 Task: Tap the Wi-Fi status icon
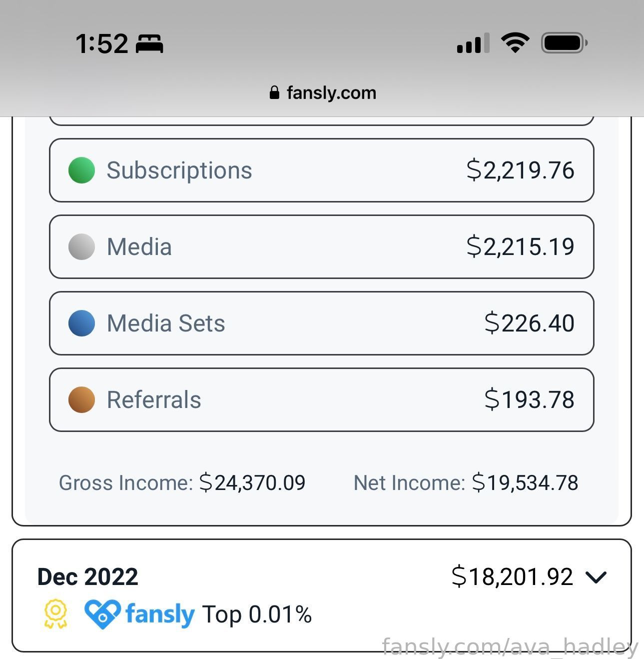pyautogui.click(x=516, y=43)
